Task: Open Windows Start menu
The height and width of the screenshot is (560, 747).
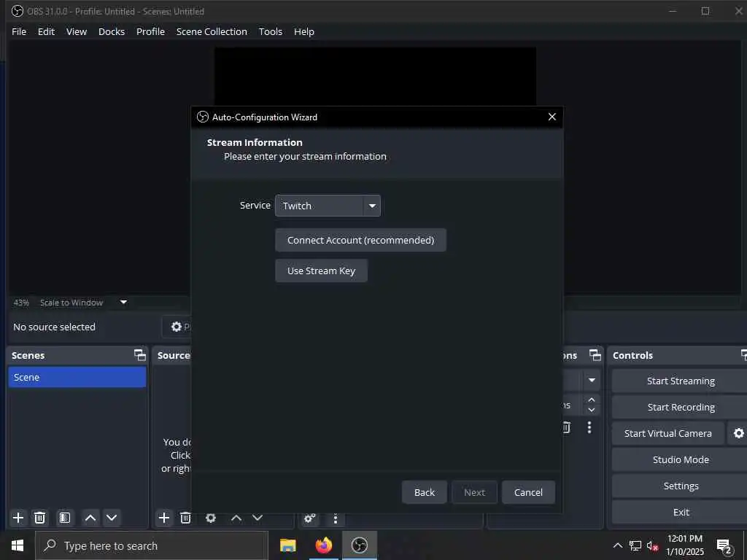Action: coord(18,545)
